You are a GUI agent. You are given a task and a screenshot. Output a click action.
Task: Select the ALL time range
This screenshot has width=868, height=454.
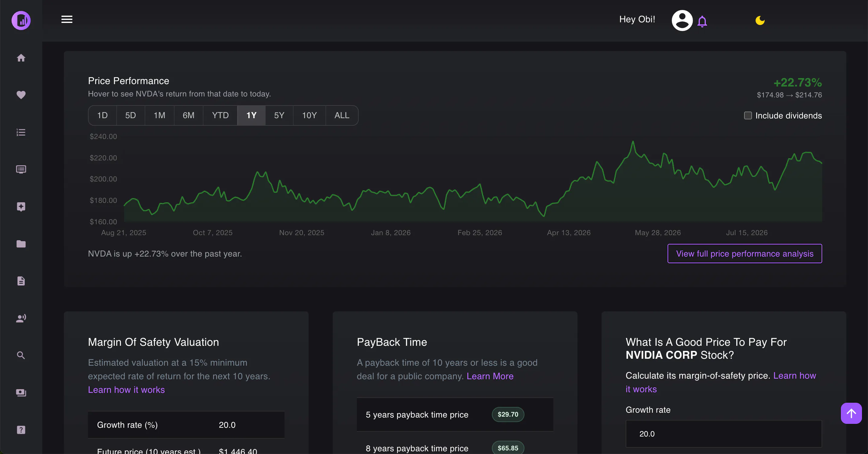342,115
